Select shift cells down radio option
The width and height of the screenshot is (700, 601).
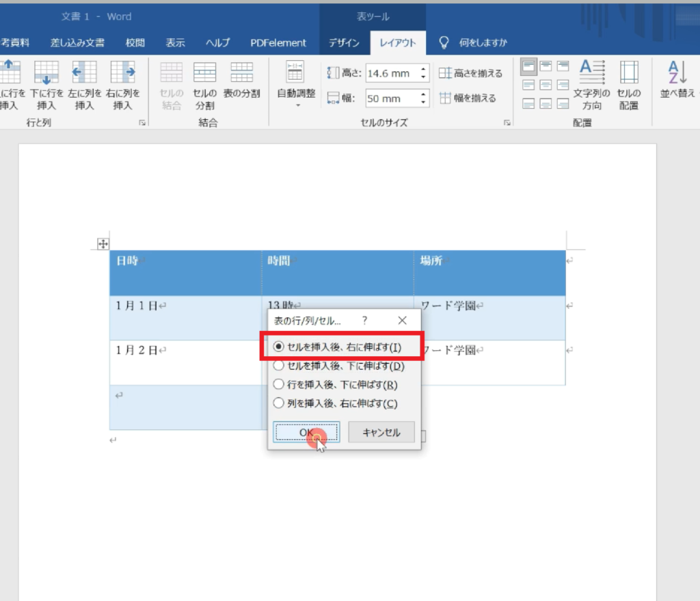point(278,366)
